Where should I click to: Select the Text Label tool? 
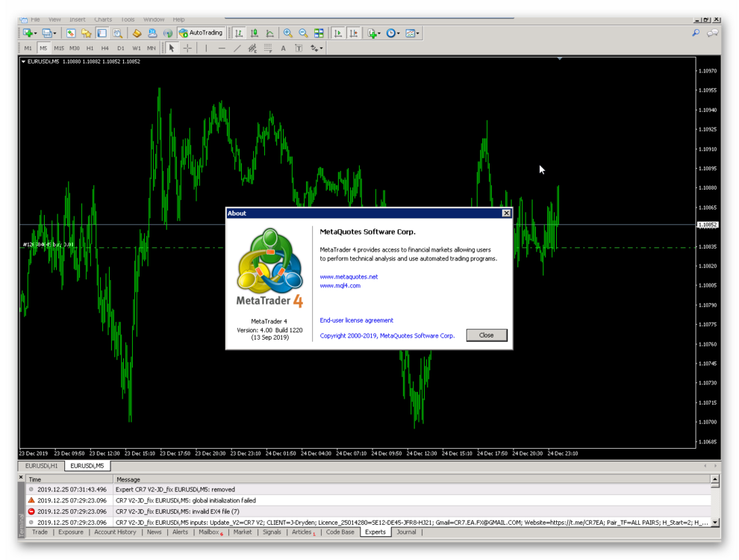(x=299, y=48)
